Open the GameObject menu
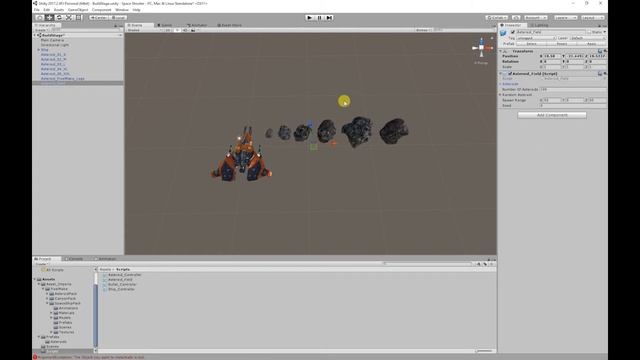The height and width of the screenshot is (360, 640). pyautogui.click(x=78, y=10)
